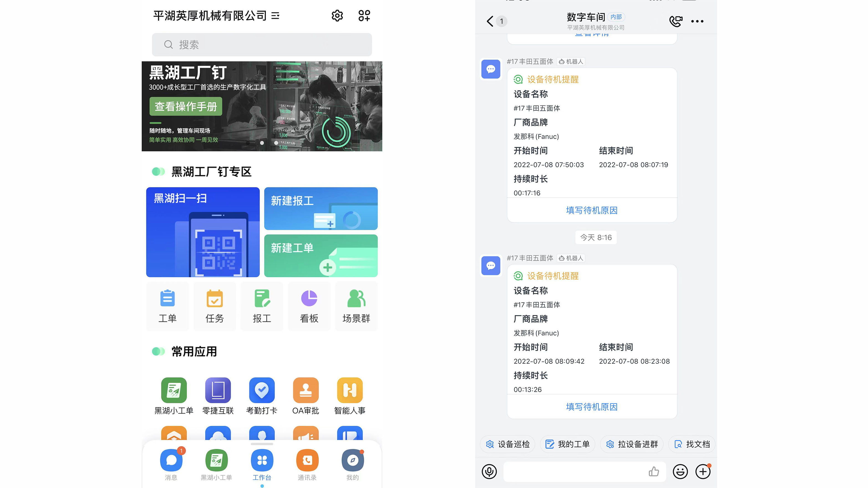The image size is (868, 488).
Task: Open the 黑湖小工单 app icon
Action: click(x=174, y=390)
